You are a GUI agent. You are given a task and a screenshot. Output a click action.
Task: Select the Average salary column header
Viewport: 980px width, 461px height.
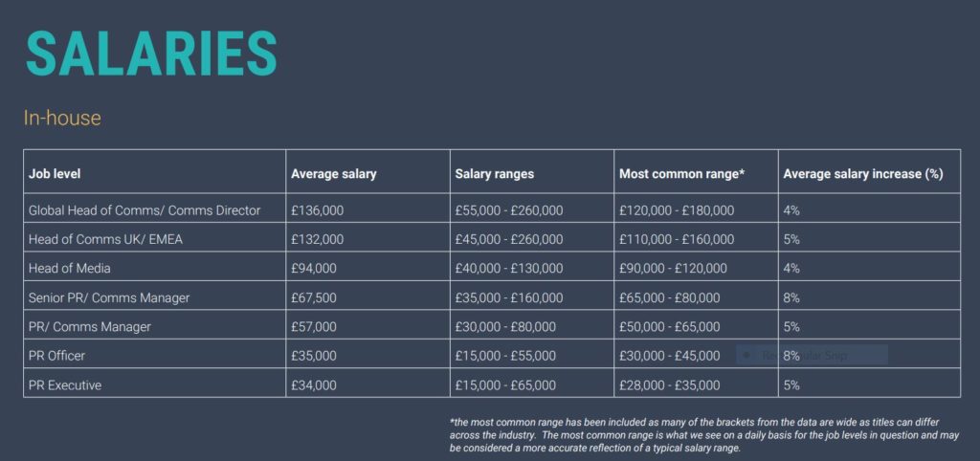tap(334, 174)
